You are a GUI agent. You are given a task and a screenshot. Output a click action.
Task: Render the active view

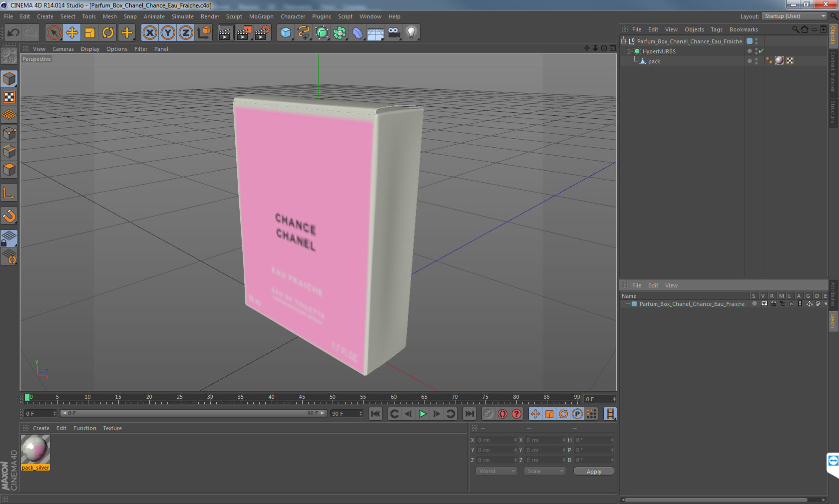226,33
